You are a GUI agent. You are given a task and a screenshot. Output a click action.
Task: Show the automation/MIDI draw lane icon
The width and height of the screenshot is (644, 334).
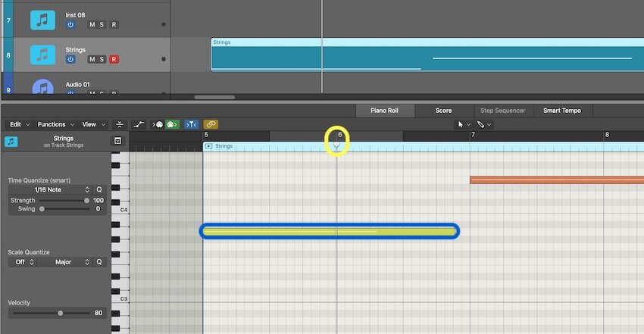tap(139, 124)
